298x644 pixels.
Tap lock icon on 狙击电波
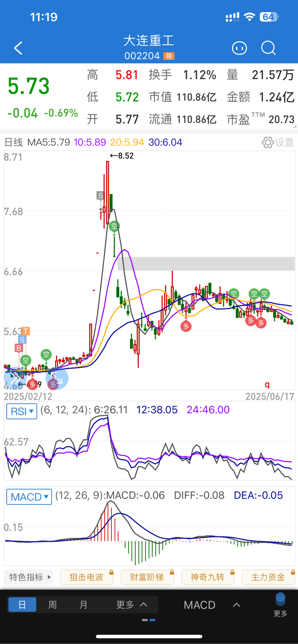(111, 572)
